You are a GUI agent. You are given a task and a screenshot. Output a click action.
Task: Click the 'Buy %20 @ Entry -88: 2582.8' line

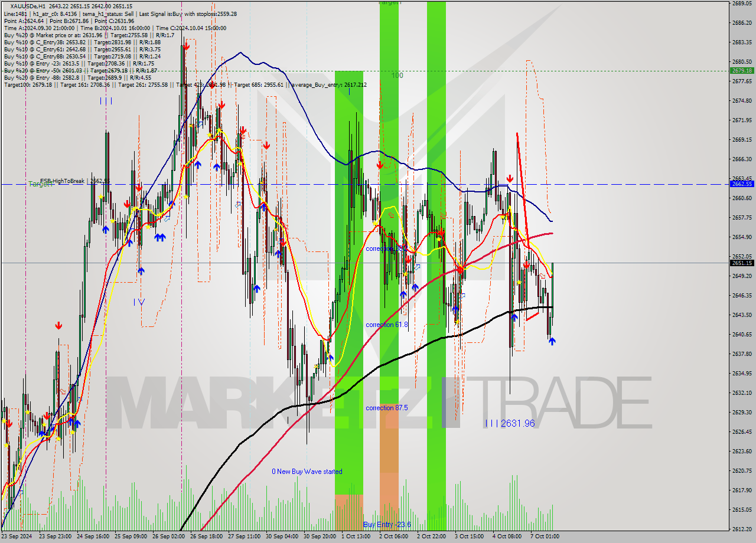77,78
